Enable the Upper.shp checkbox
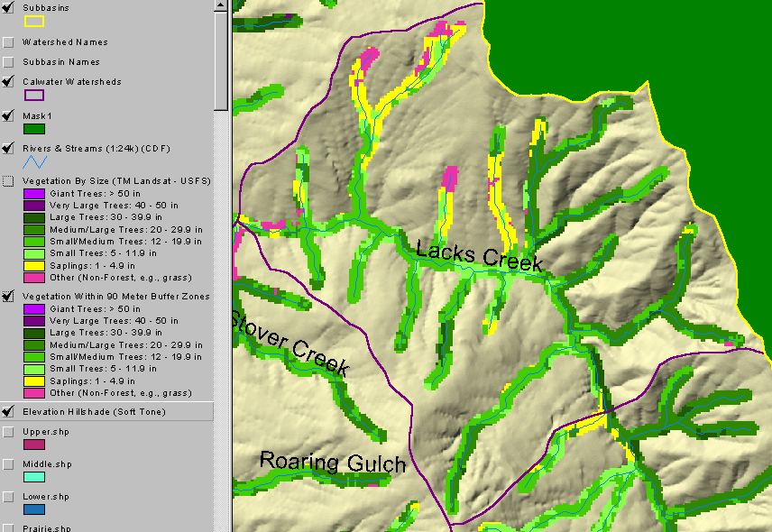This screenshot has height=532, width=772. pyautogui.click(x=8, y=432)
